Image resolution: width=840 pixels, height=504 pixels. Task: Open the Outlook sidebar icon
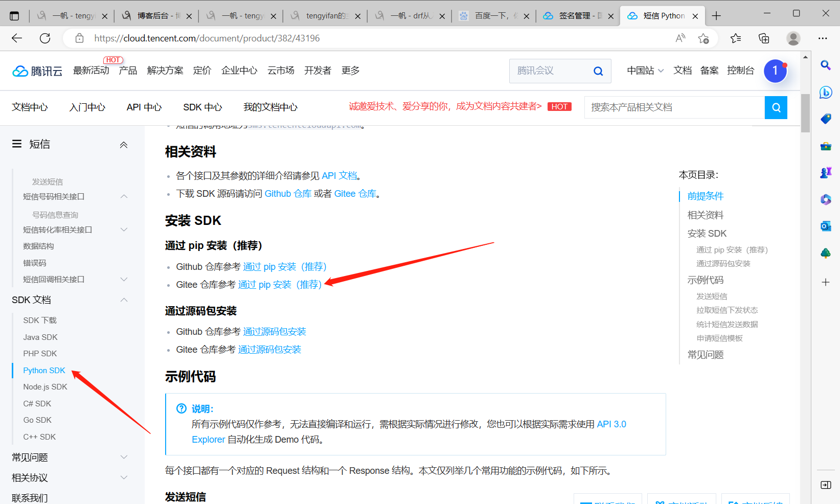[x=825, y=226]
